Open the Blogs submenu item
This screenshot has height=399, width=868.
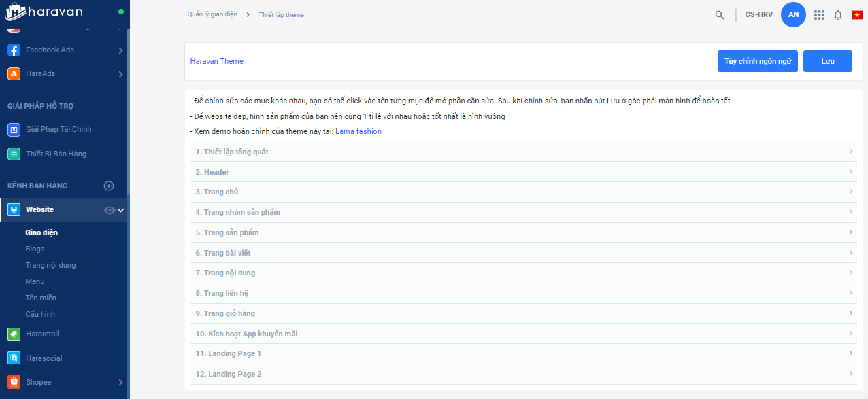35,249
